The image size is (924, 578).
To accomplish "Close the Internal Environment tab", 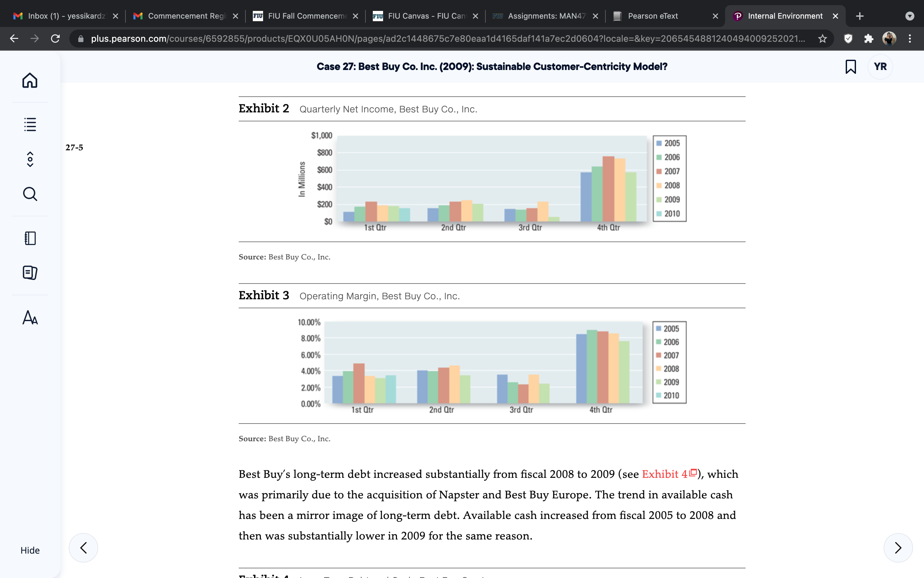I will (x=835, y=16).
